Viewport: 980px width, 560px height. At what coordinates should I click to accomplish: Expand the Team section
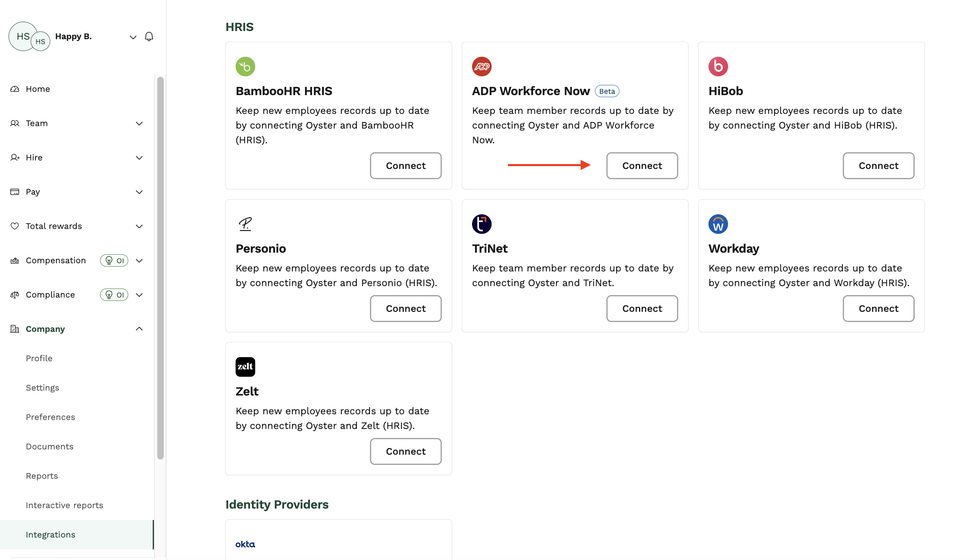point(139,123)
